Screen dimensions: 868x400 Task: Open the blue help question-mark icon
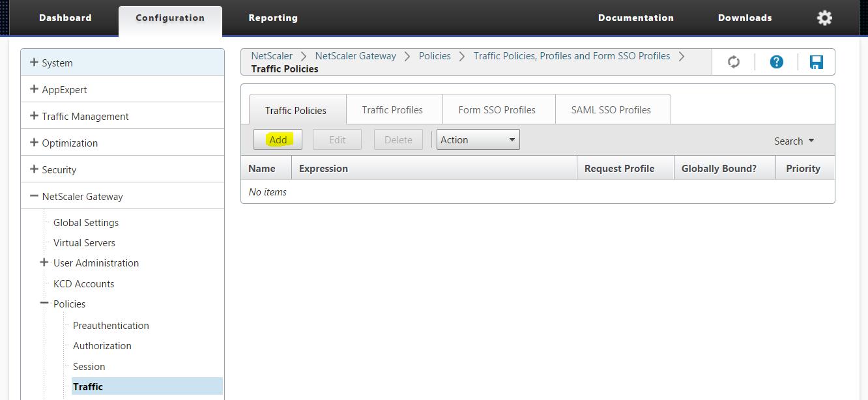click(776, 62)
